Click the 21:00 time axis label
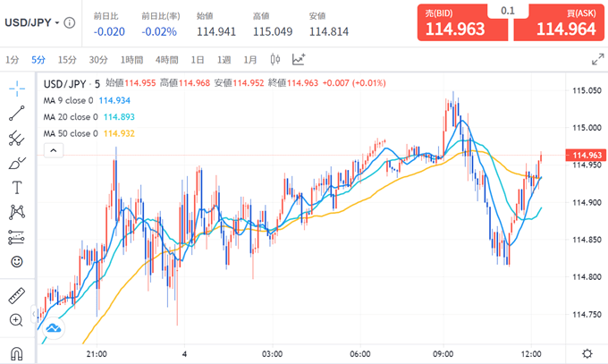This screenshot has height=364, width=608. pos(97,354)
